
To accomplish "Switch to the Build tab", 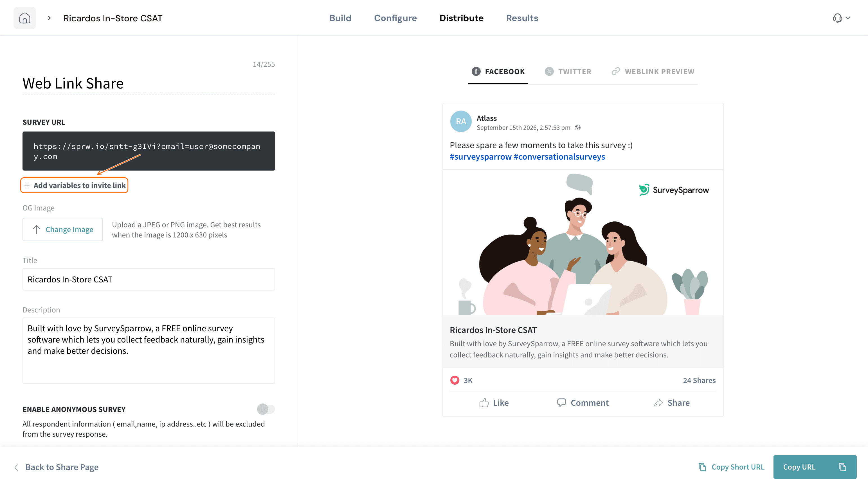I will [x=340, y=18].
